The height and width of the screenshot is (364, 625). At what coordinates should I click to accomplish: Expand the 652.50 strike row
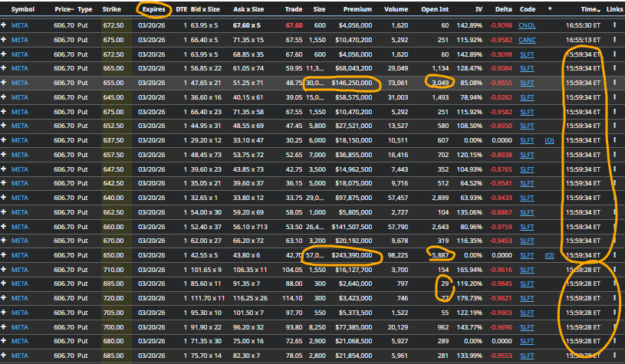[4, 126]
